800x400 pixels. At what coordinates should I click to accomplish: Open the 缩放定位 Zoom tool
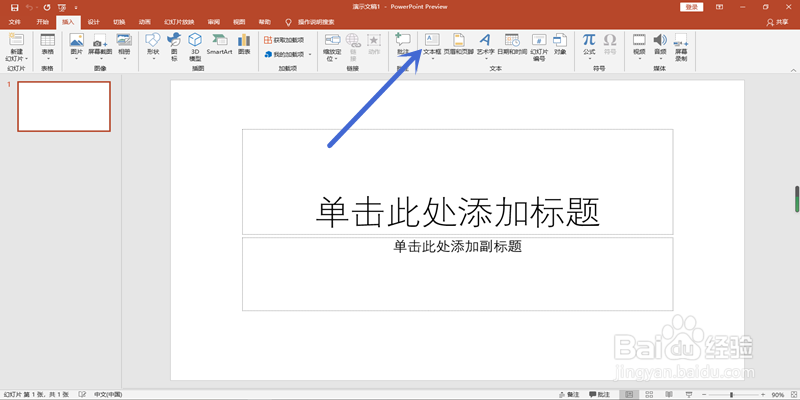(x=332, y=47)
